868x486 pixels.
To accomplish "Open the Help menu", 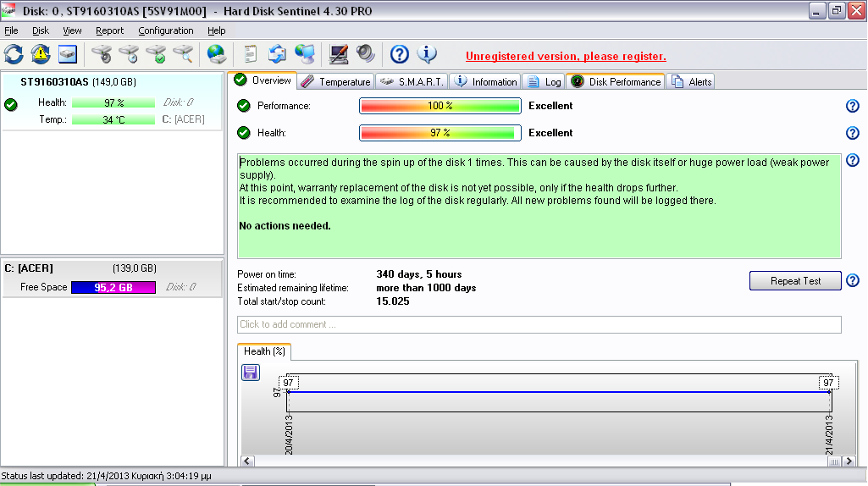I will point(217,30).
